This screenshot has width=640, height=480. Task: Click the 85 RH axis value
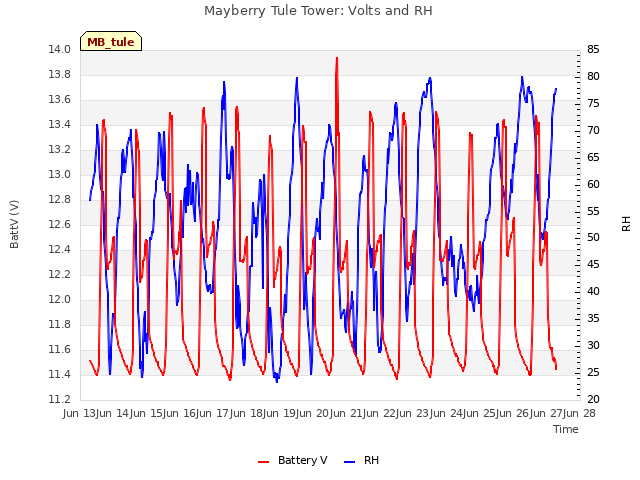pos(593,50)
